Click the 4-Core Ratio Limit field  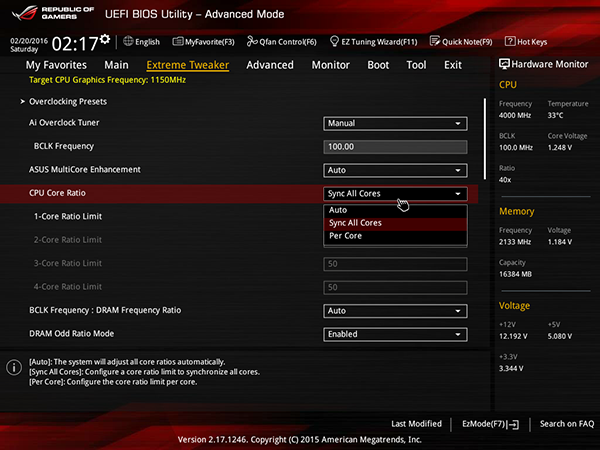point(395,287)
